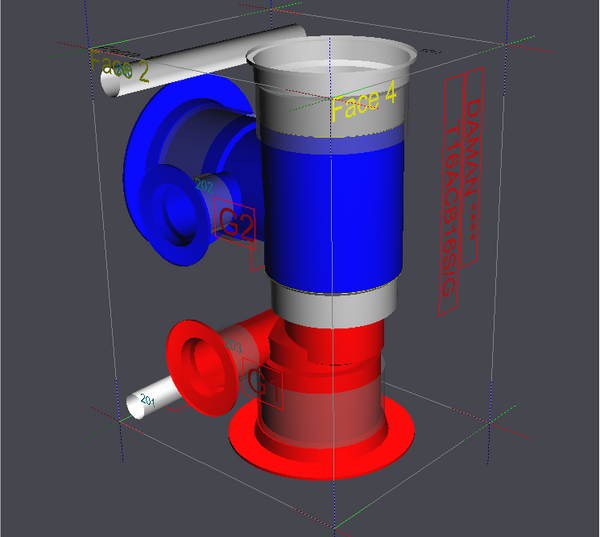Image resolution: width=600 pixels, height=537 pixels.
Task: Select the red 'G2' port label
Action: tap(236, 225)
